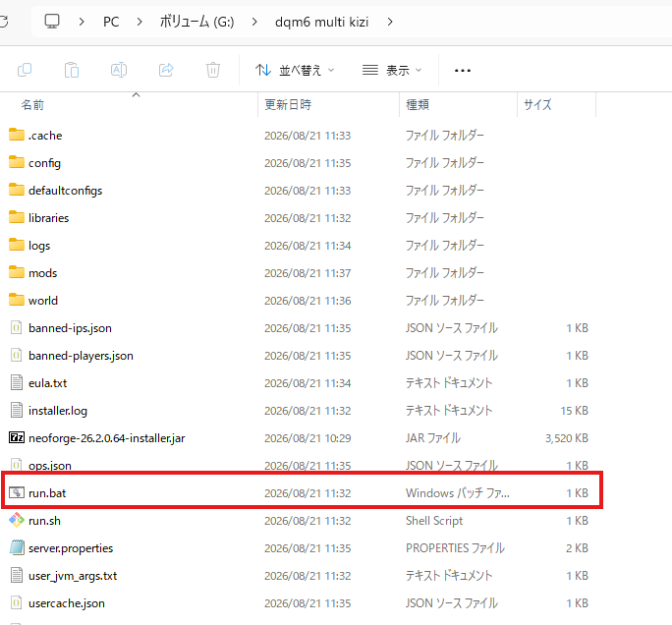Expand the chevron after dqm6 multi kizi
This screenshot has height=625, width=672.
click(390, 22)
